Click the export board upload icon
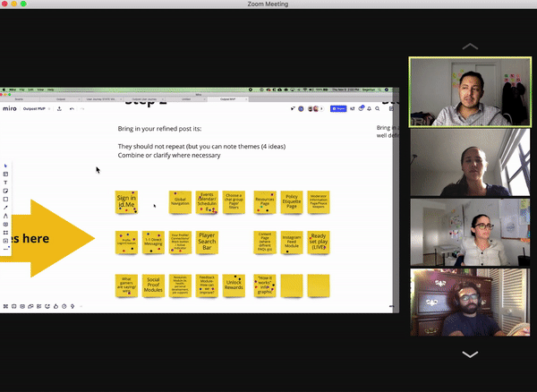537x392 pixels. click(x=59, y=109)
